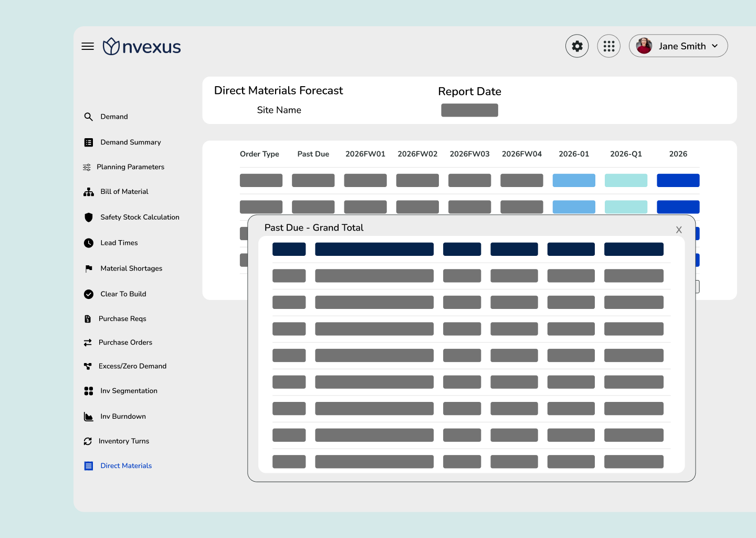The image size is (756, 538).
Task: Click Jane Smith's profile avatar
Action: click(644, 46)
